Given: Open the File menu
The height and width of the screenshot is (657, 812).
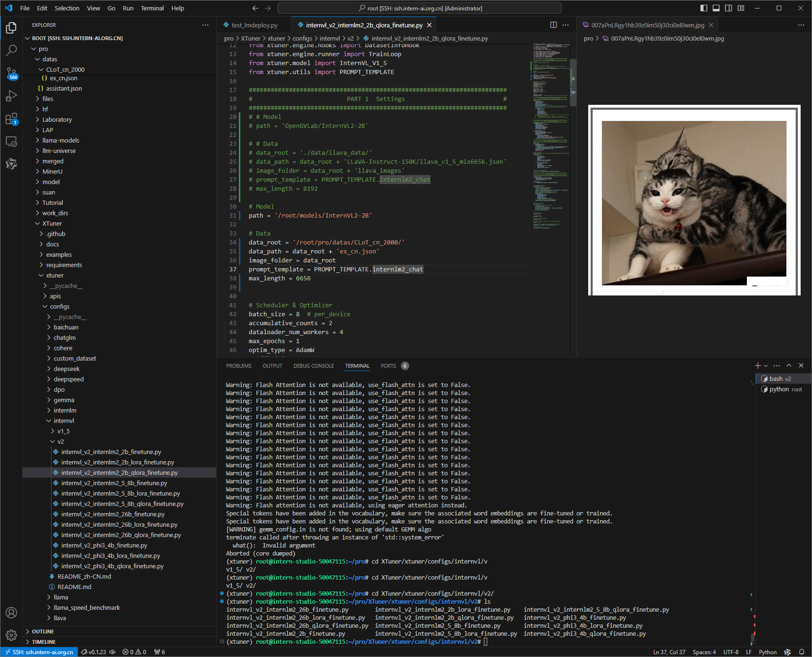Looking at the screenshot, I should (25, 8).
